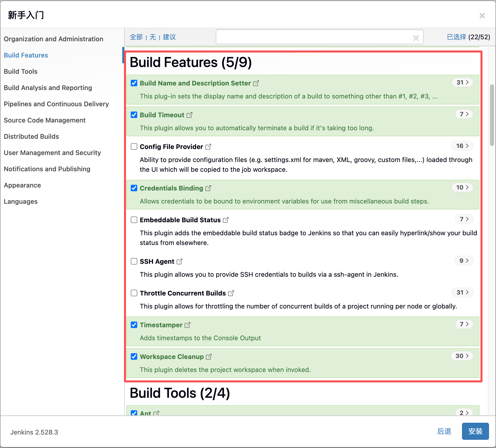Open external link icon beside Throttle Concurrent Builds

point(231,293)
